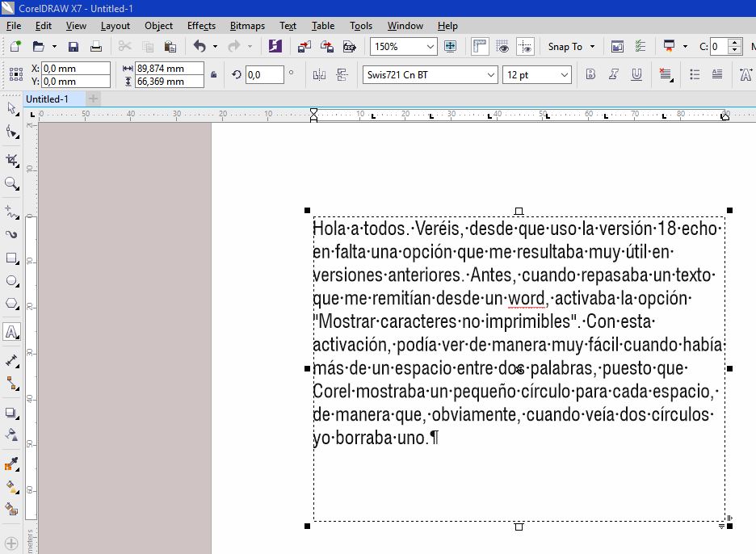This screenshot has height=554, width=756.
Task: Click the Publish to PDF icon
Action: (350, 47)
